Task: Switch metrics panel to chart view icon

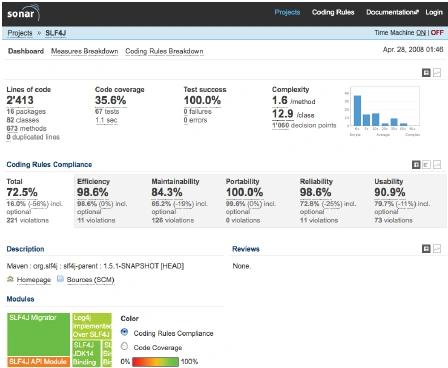Action: click(437, 73)
